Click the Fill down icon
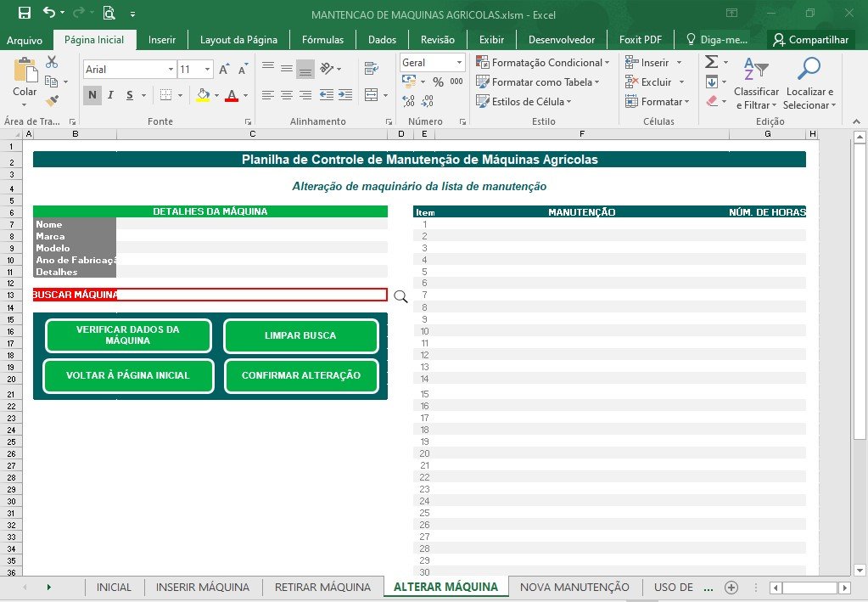The width and height of the screenshot is (868, 602). [x=712, y=82]
